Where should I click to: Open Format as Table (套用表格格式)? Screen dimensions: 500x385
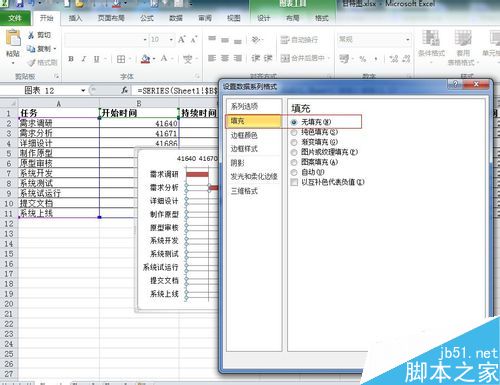click(463, 48)
